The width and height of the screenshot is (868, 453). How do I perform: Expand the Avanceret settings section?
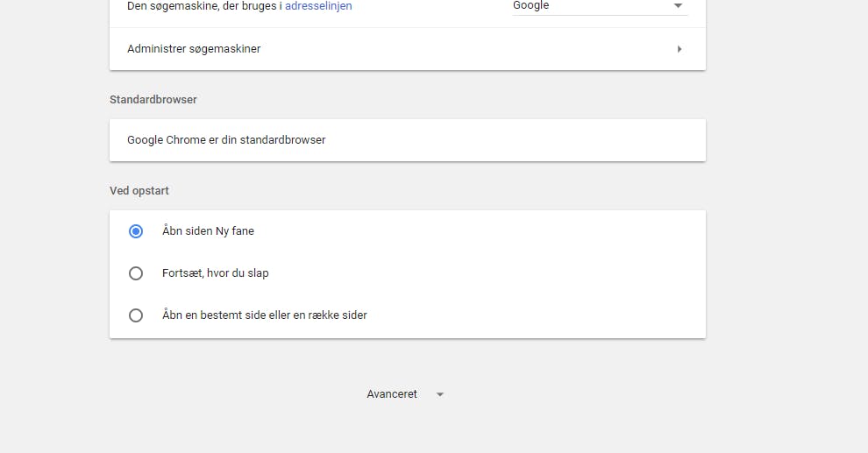click(x=406, y=394)
